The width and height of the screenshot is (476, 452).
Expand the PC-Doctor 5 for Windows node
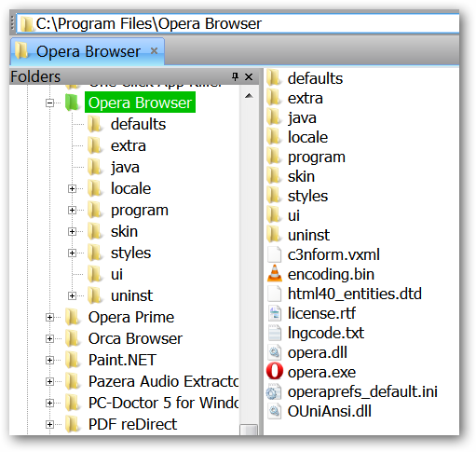tap(49, 403)
